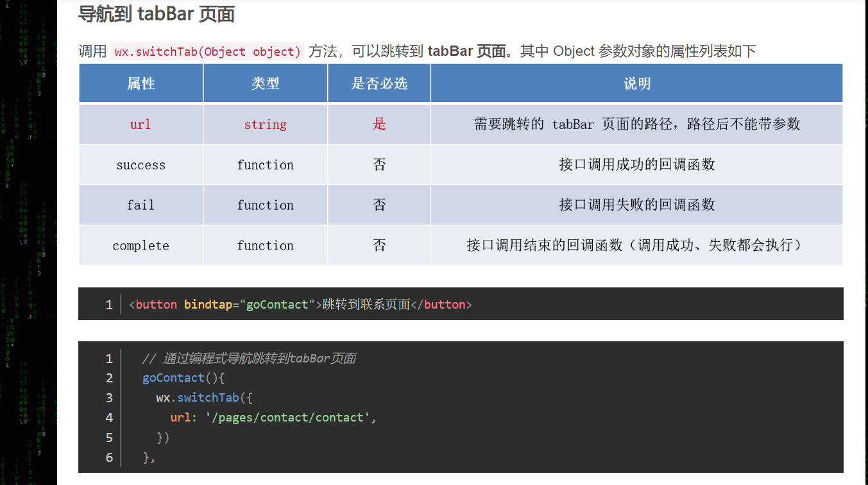This screenshot has width=868, height=485.
Task: Click the inline code wx.switchTab(Object object)
Action: pyautogui.click(x=208, y=51)
